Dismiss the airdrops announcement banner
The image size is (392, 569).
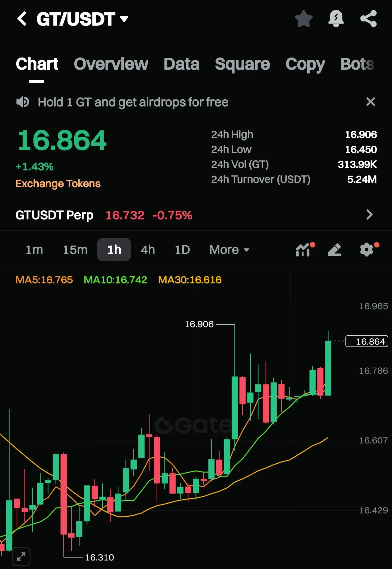370,102
